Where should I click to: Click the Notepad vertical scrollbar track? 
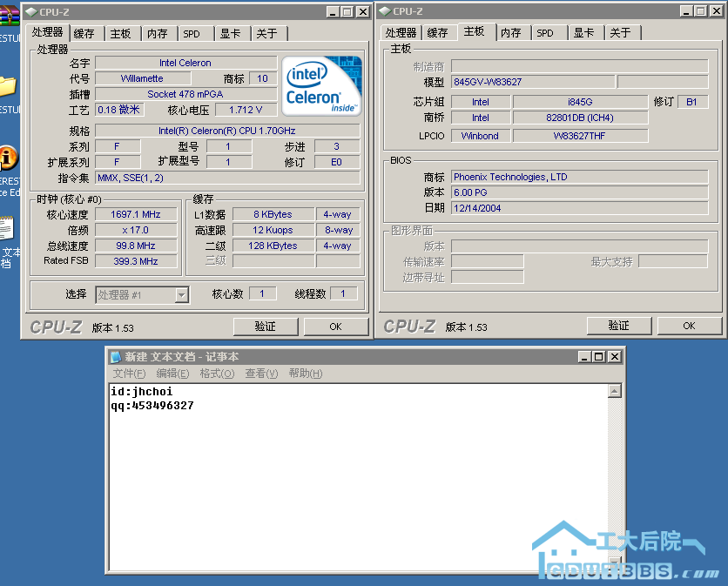[x=615, y=476]
